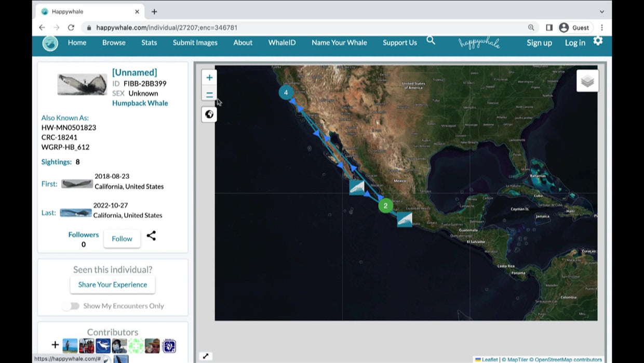Toggle Show My Encounters Only
This screenshot has width=644, height=363.
71,306
